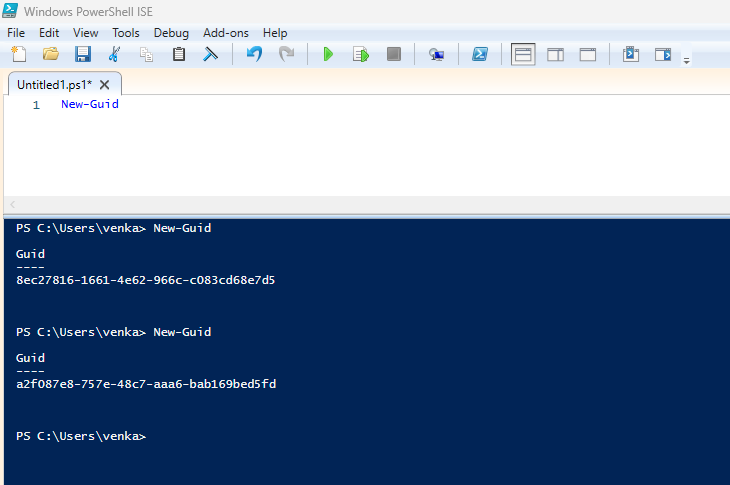Save the script using the floppy disk icon
Screen dimensions: 730x485
[x=83, y=54]
